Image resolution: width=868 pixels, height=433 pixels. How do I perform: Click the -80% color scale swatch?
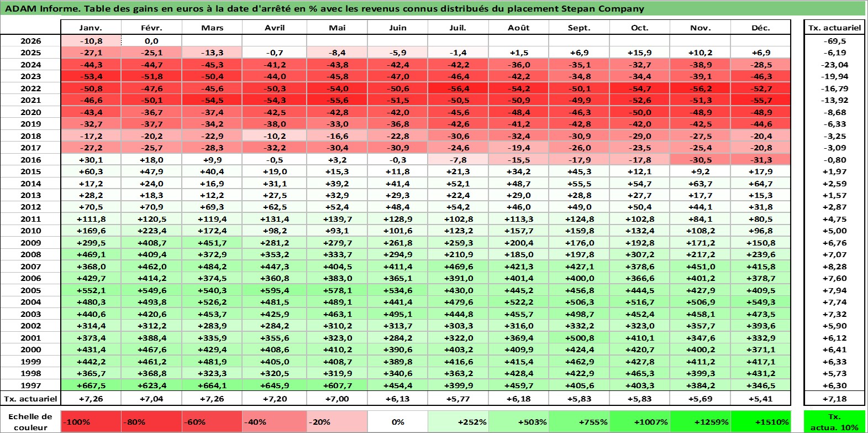[151, 422]
